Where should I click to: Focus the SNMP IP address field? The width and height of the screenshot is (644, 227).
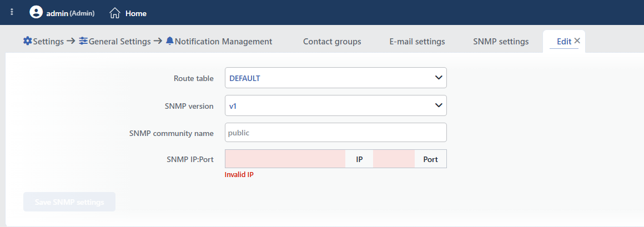point(285,159)
